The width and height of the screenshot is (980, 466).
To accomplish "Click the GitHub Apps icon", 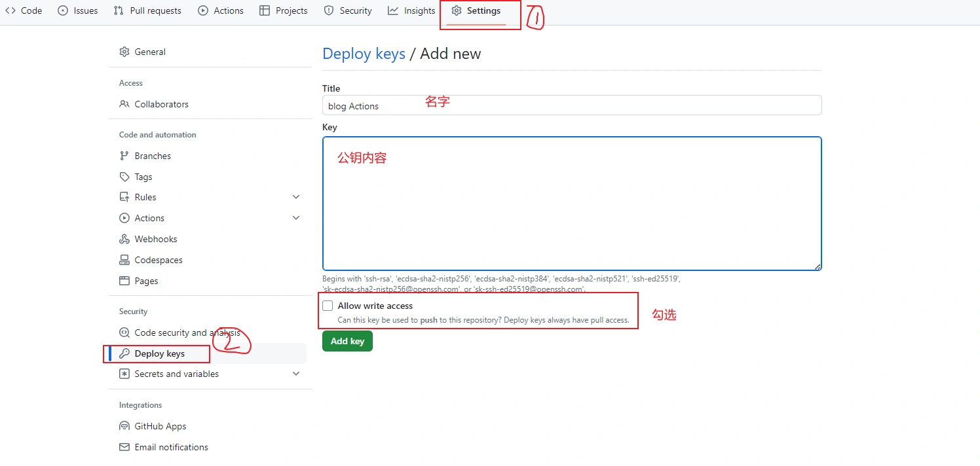I will pos(124,426).
